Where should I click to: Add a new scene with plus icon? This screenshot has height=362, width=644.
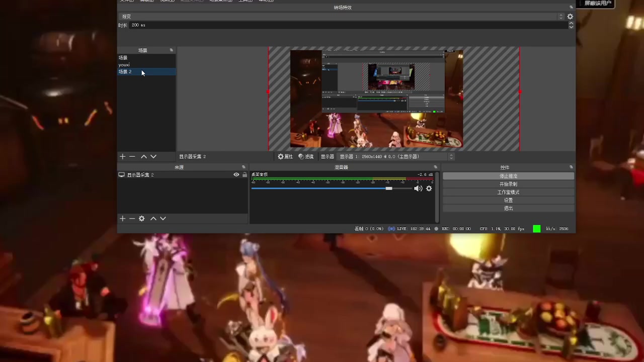click(x=122, y=156)
